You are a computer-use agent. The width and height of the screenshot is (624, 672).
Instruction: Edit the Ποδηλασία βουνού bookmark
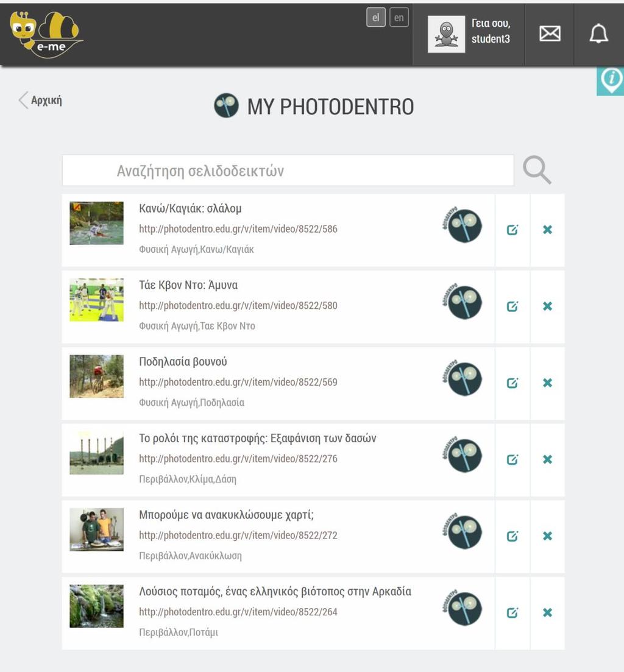tap(512, 383)
